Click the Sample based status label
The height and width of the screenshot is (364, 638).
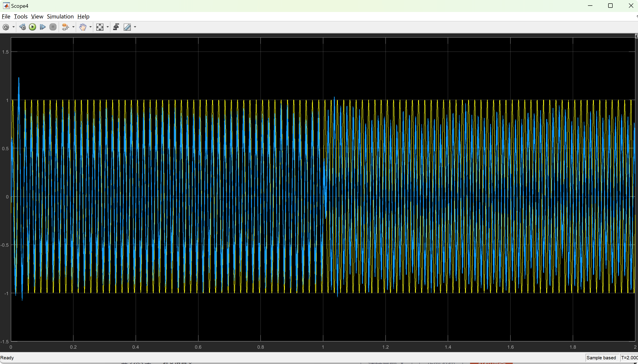pyautogui.click(x=601, y=358)
